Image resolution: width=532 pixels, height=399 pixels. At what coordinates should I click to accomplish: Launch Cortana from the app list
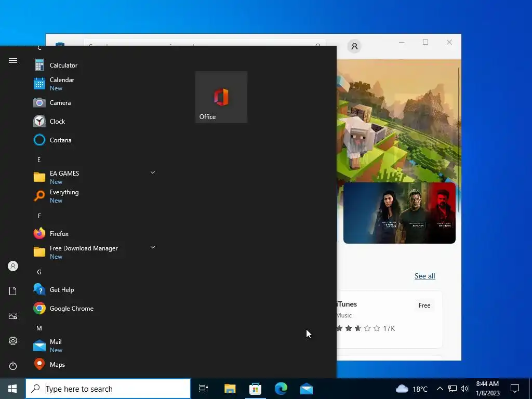tap(95, 140)
